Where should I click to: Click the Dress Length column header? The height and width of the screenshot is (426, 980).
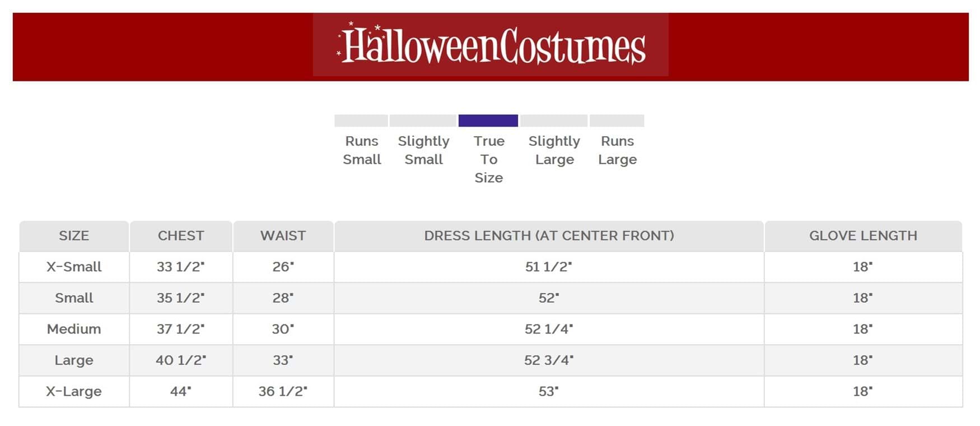click(549, 236)
